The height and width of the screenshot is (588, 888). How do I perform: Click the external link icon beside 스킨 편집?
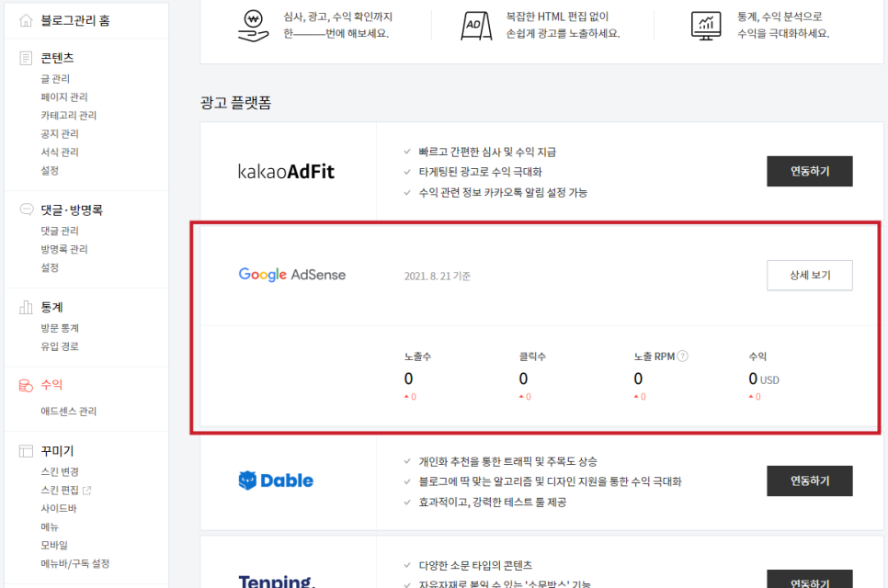click(x=86, y=490)
